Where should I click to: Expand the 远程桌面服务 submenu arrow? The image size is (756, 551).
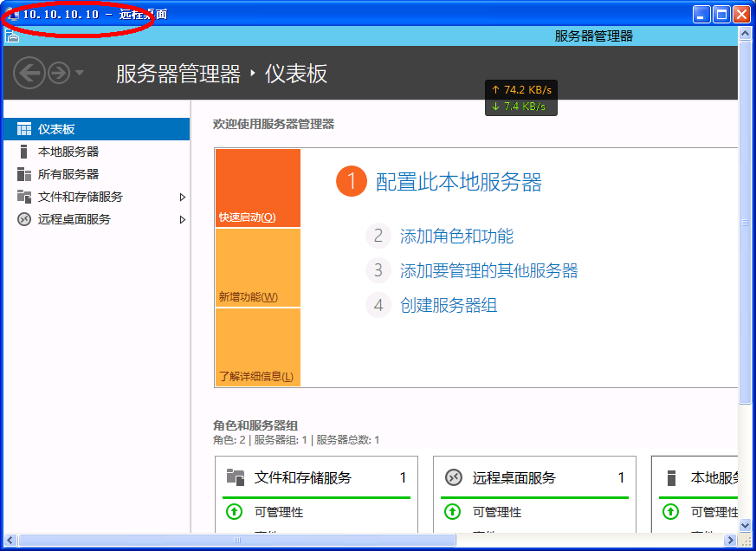point(183,219)
